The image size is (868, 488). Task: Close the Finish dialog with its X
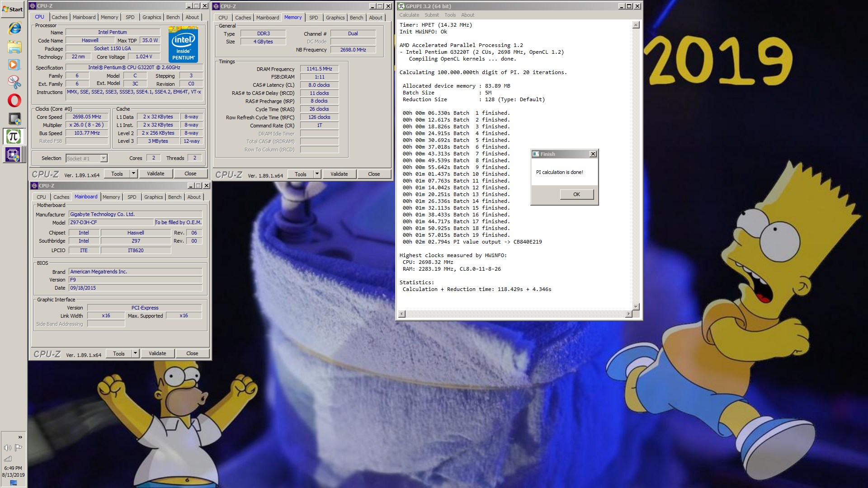pyautogui.click(x=593, y=154)
